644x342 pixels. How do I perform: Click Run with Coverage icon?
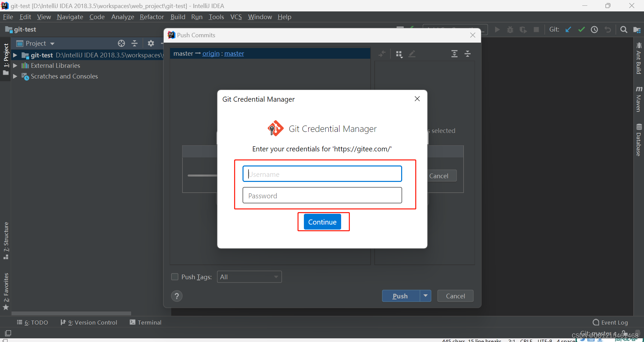(x=523, y=30)
